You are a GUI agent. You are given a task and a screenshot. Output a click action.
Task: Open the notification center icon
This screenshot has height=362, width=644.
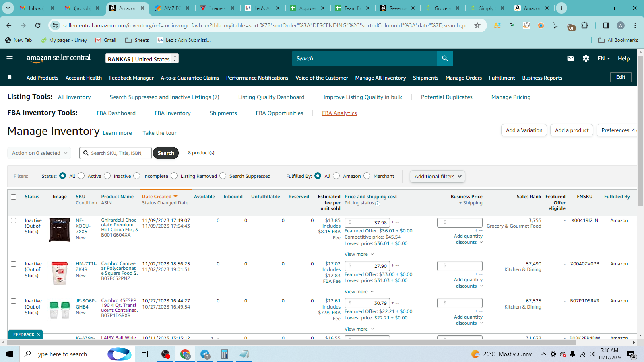pos(631,354)
